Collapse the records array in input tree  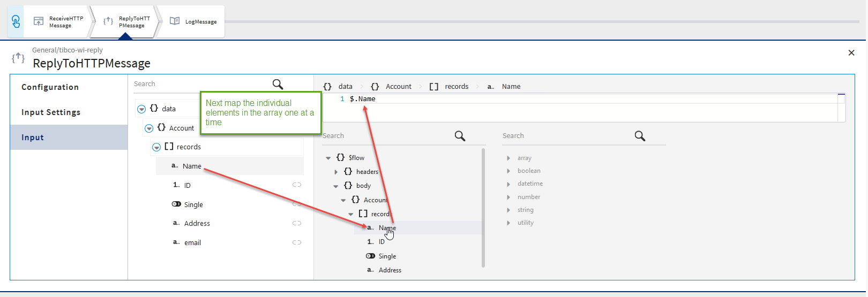click(156, 147)
